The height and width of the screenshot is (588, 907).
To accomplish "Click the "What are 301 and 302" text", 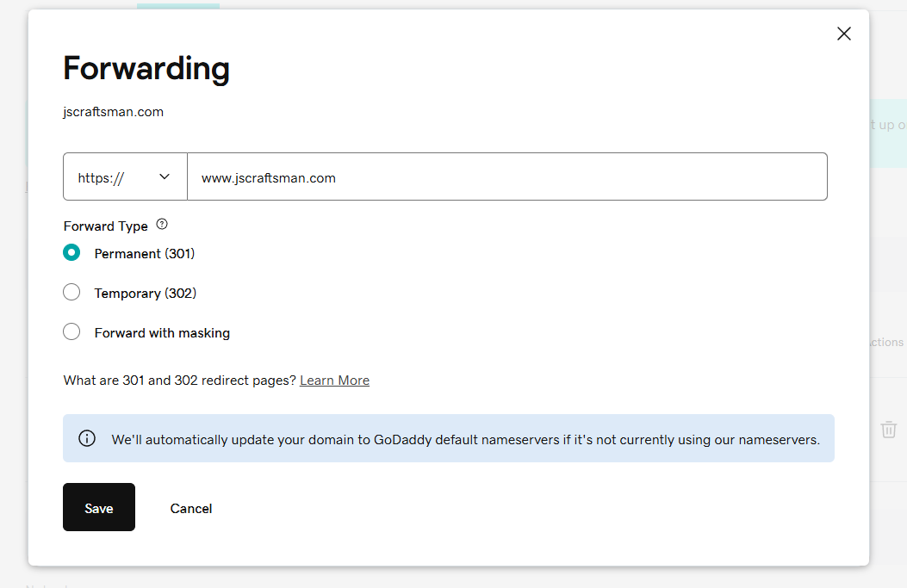I will click(x=180, y=381).
